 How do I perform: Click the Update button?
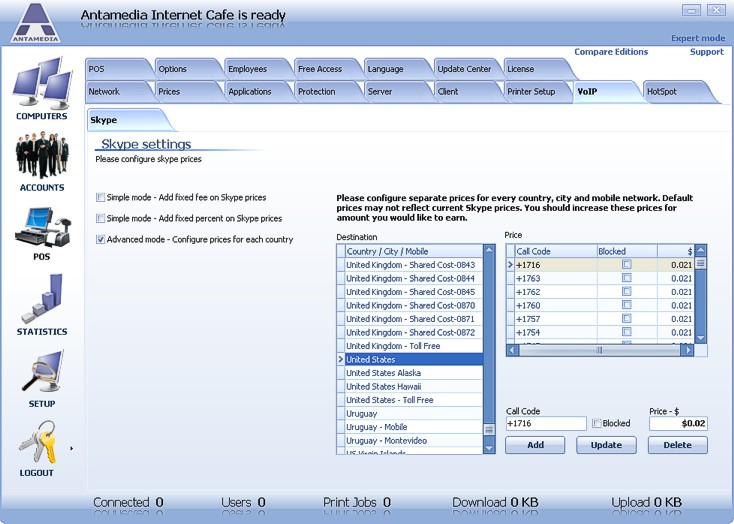(x=606, y=445)
